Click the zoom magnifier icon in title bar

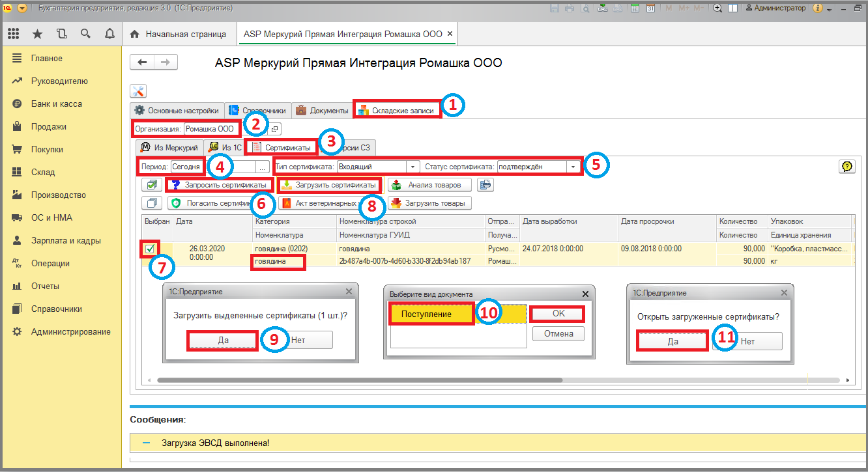point(717,8)
